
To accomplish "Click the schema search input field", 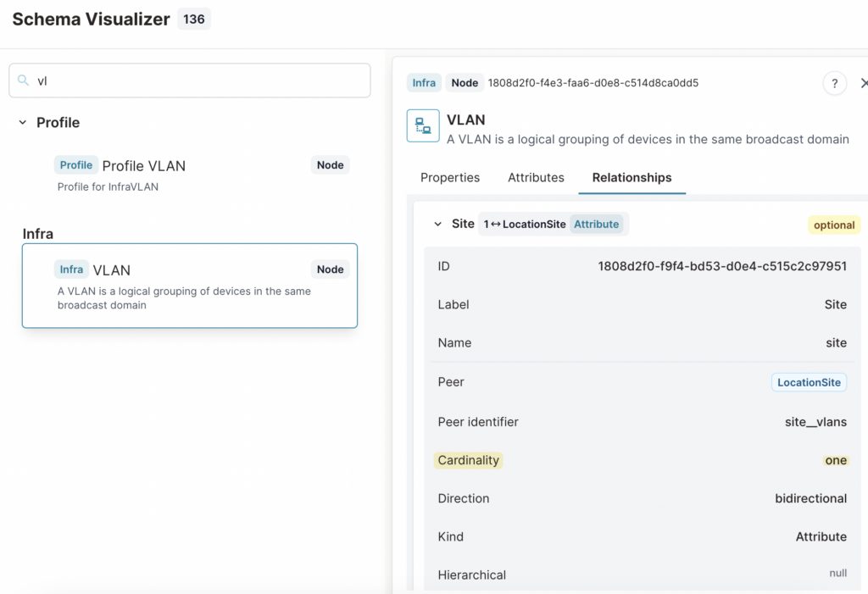I will click(x=189, y=80).
